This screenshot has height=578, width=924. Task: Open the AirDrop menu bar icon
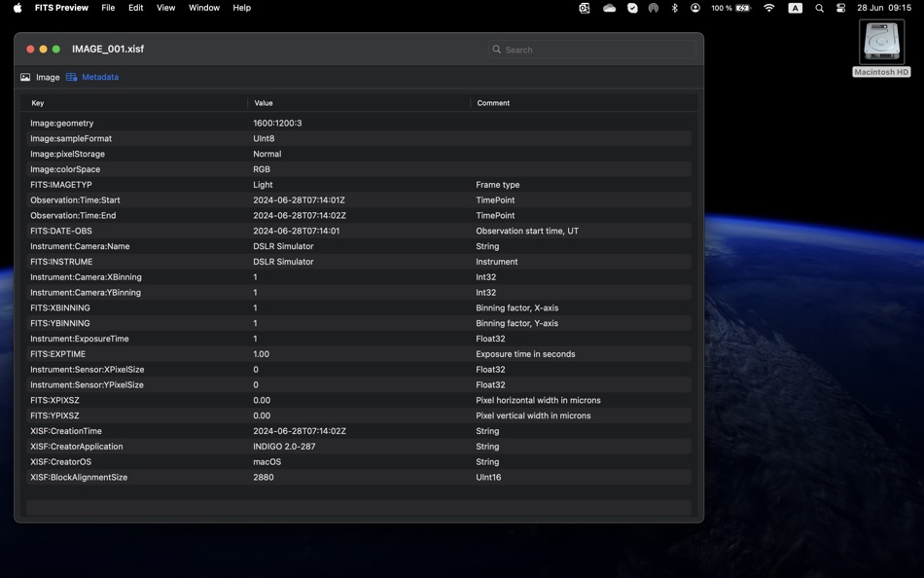click(x=654, y=8)
